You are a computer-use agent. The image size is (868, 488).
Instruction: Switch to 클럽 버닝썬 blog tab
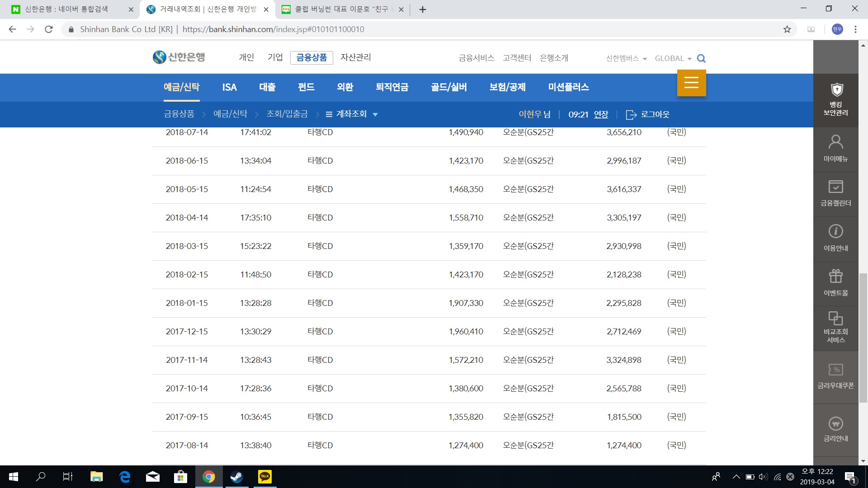pos(341,9)
